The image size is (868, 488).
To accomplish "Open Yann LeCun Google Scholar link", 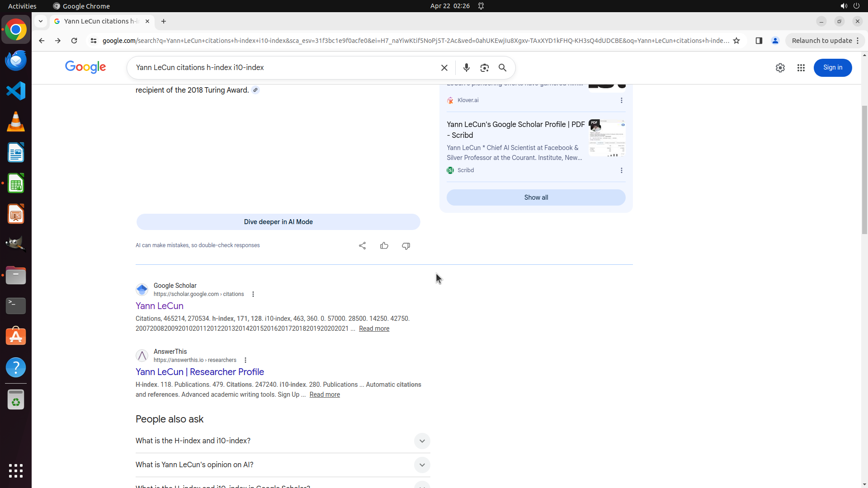I will pos(159,306).
